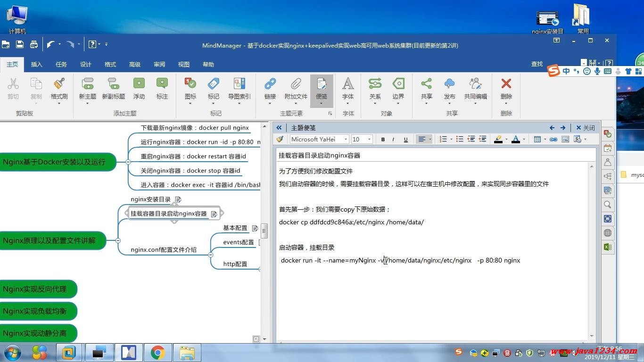The image size is (644, 362).
Task: Toggle italic in notes toolbar
Action: 394,139
